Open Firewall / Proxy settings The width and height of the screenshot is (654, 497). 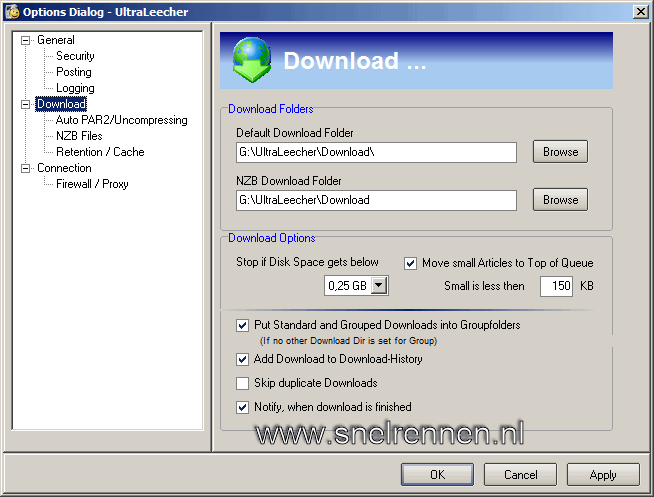click(x=92, y=184)
